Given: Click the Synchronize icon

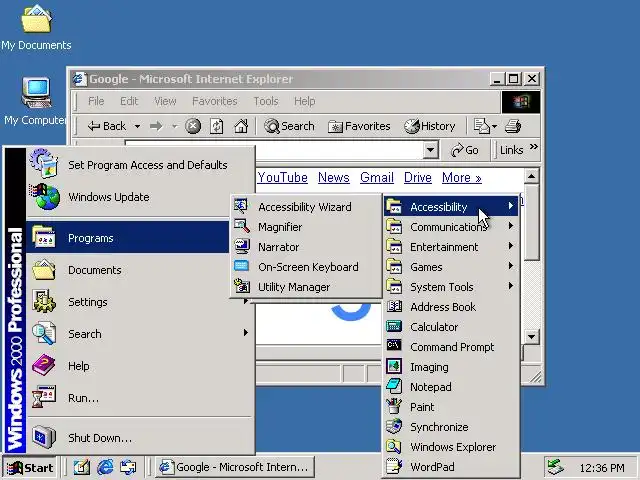Looking at the screenshot, I should (394, 426).
